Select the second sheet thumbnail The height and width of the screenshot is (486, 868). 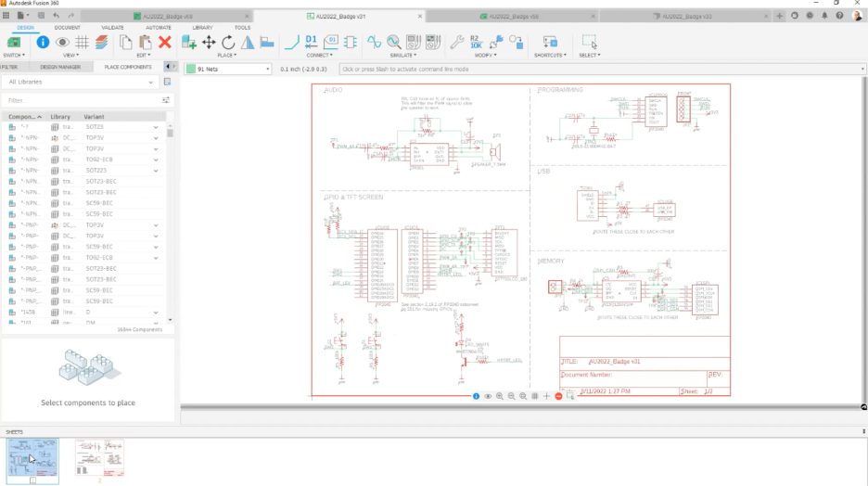point(99,458)
